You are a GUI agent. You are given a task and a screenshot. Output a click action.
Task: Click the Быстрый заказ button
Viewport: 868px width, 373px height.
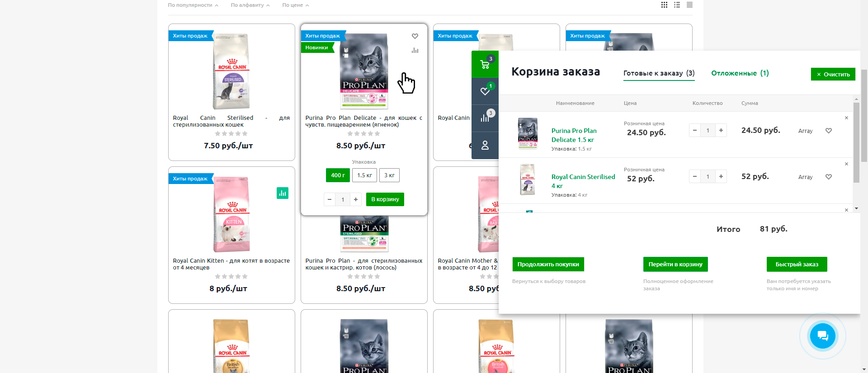(x=797, y=264)
